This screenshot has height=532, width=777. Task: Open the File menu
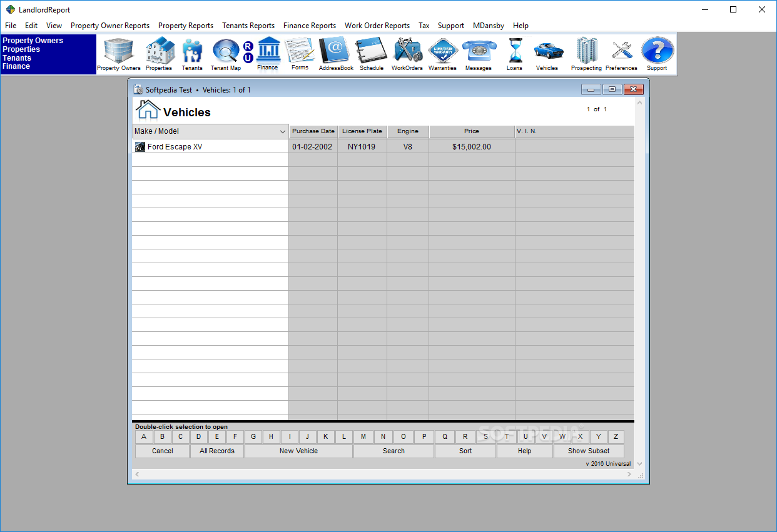point(11,26)
